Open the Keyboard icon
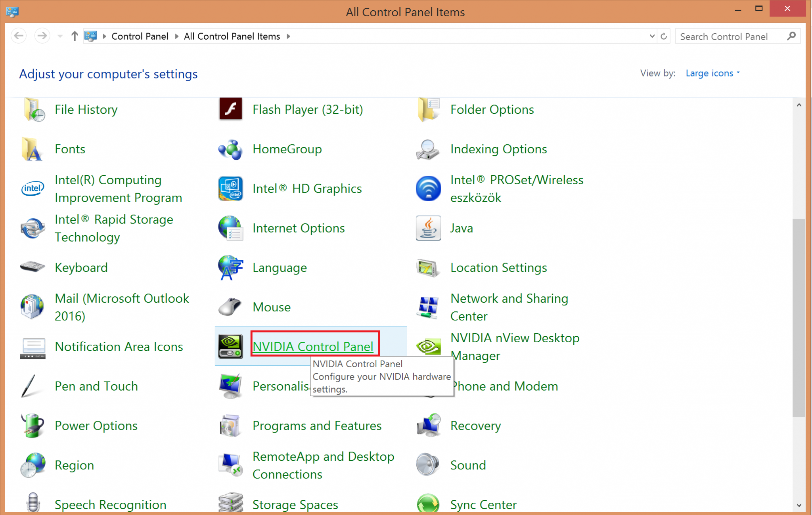 tap(33, 267)
